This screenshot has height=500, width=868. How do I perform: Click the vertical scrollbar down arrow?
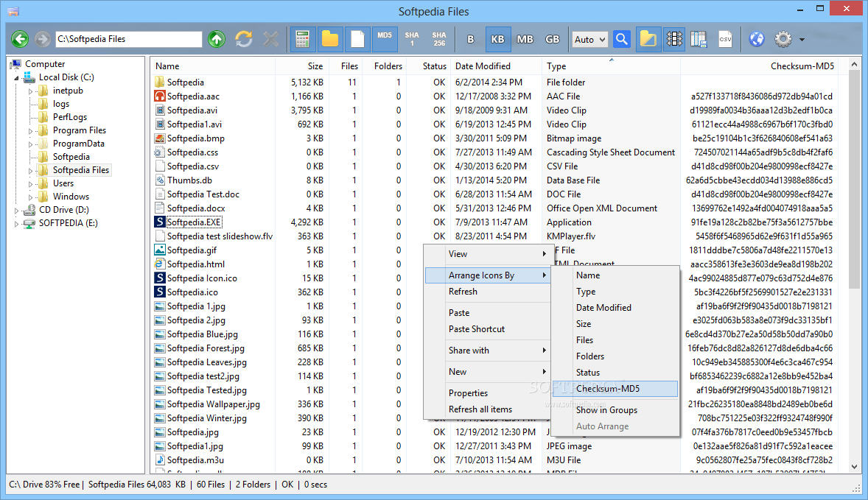[x=855, y=467]
